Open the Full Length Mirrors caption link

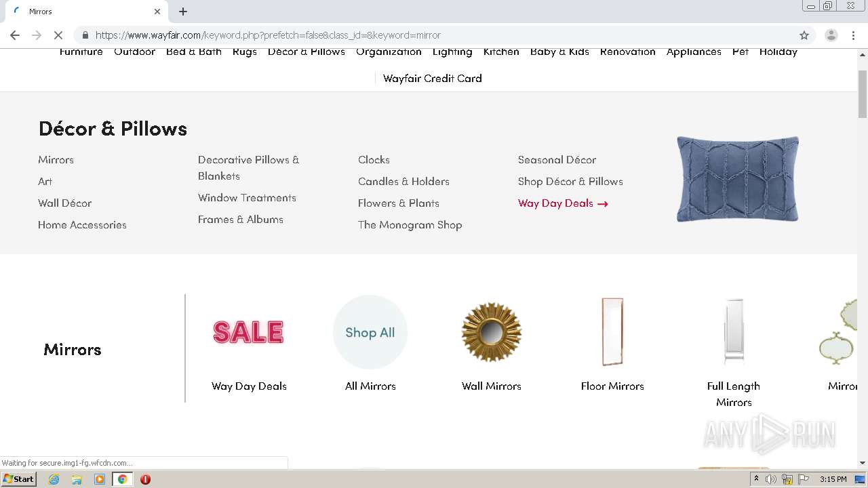[x=734, y=394]
